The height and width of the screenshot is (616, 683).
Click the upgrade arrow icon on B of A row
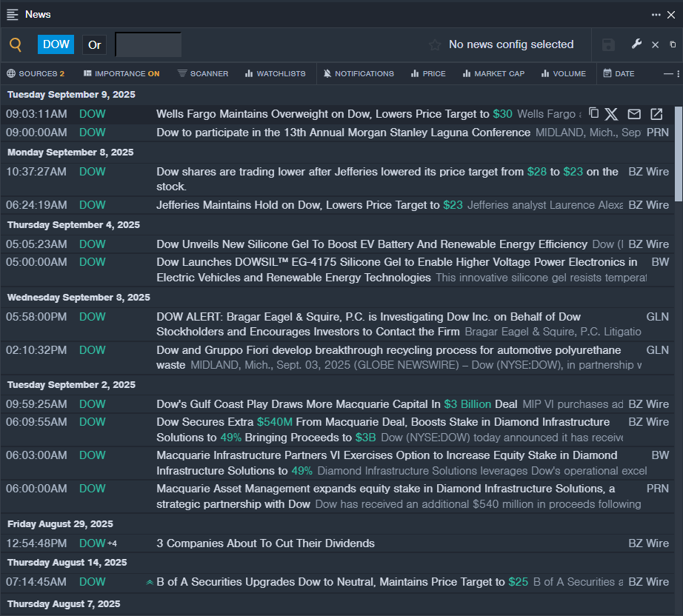pyautogui.click(x=150, y=582)
